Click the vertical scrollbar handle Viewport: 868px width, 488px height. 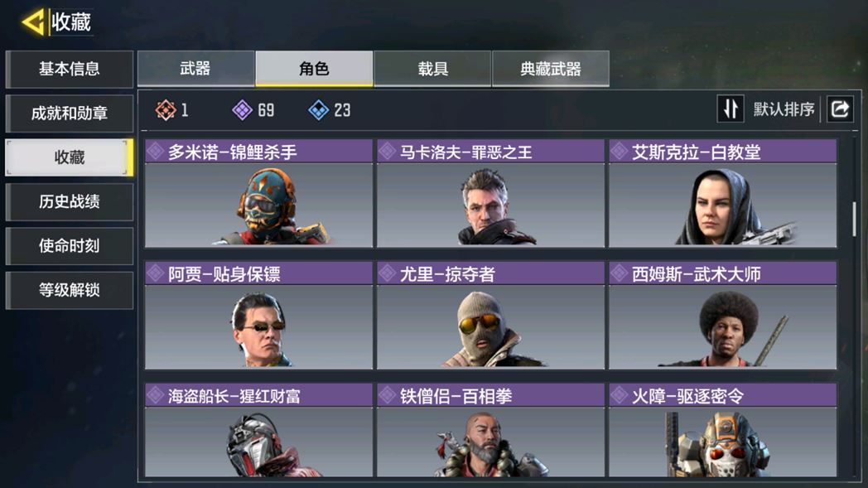click(x=855, y=219)
